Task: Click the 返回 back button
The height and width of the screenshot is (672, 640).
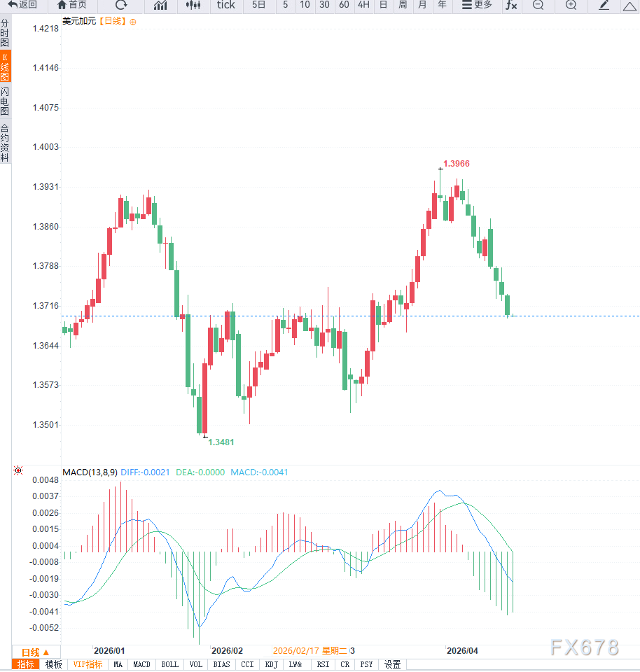Action: [22, 6]
